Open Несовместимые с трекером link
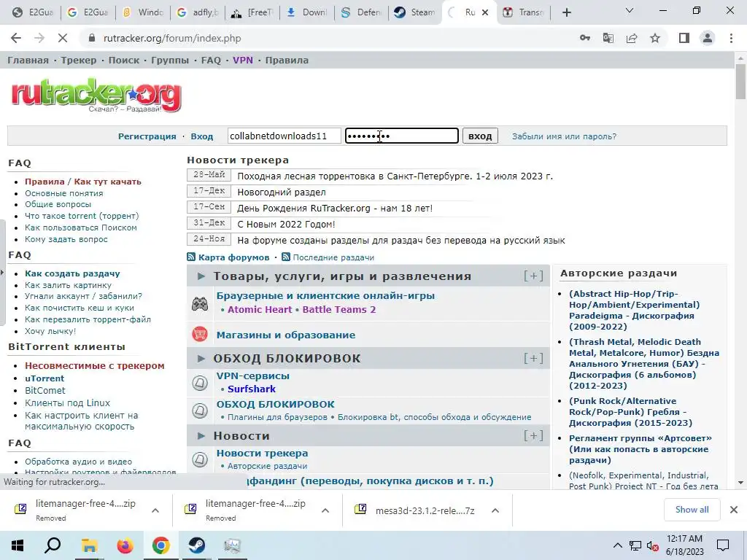 coord(95,366)
